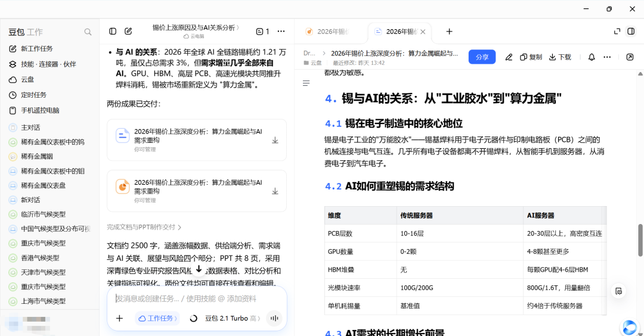The width and height of the screenshot is (644, 336).
Task: Open document more options ellipsis
Action: click(x=607, y=57)
